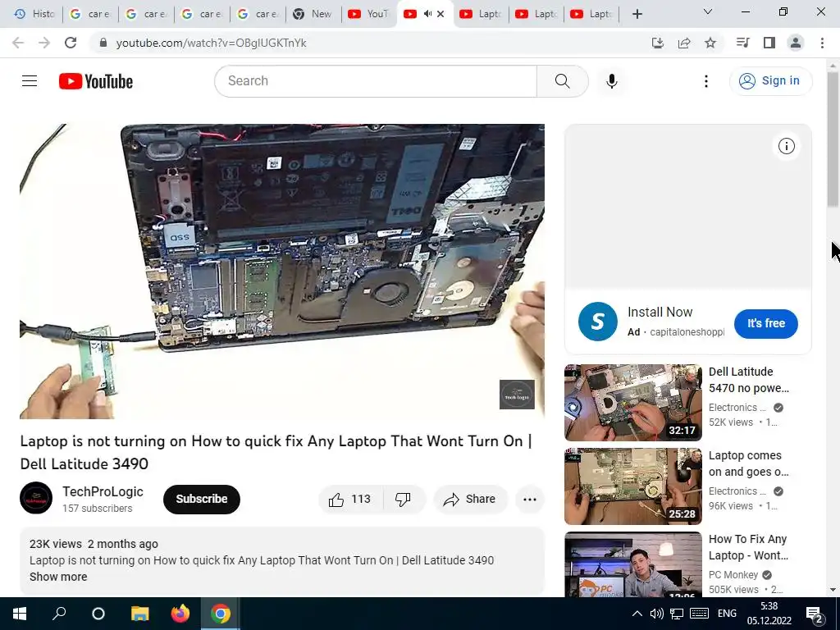Open volume control in system tray
Viewport: 840px width, 630px height.
657,614
